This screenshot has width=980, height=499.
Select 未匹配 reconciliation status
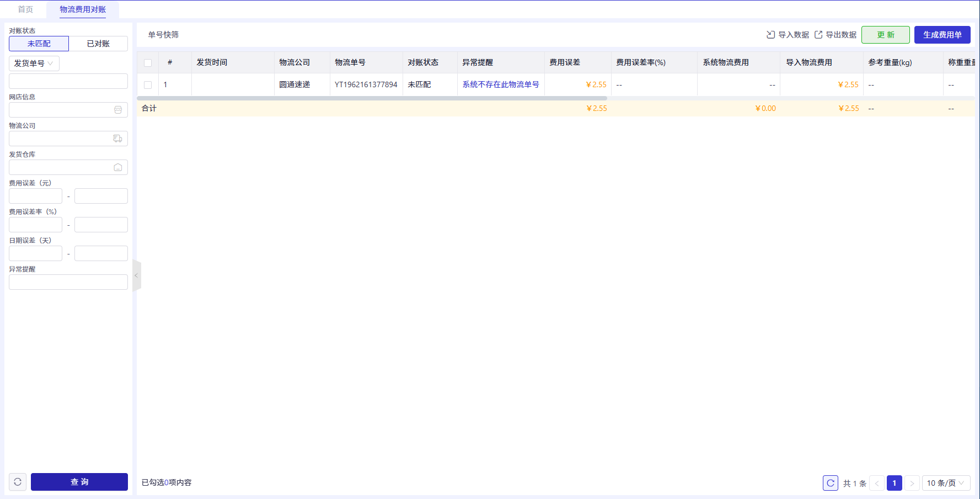pyautogui.click(x=39, y=44)
